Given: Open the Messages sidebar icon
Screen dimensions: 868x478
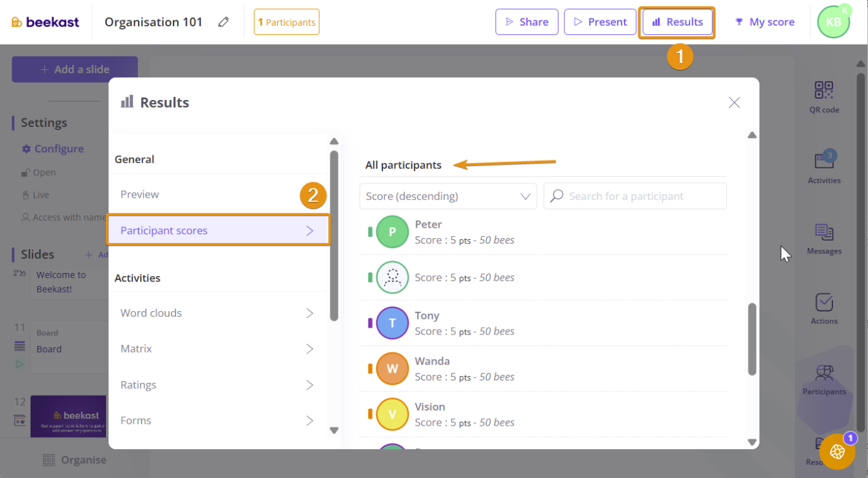Looking at the screenshot, I should (x=824, y=233).
